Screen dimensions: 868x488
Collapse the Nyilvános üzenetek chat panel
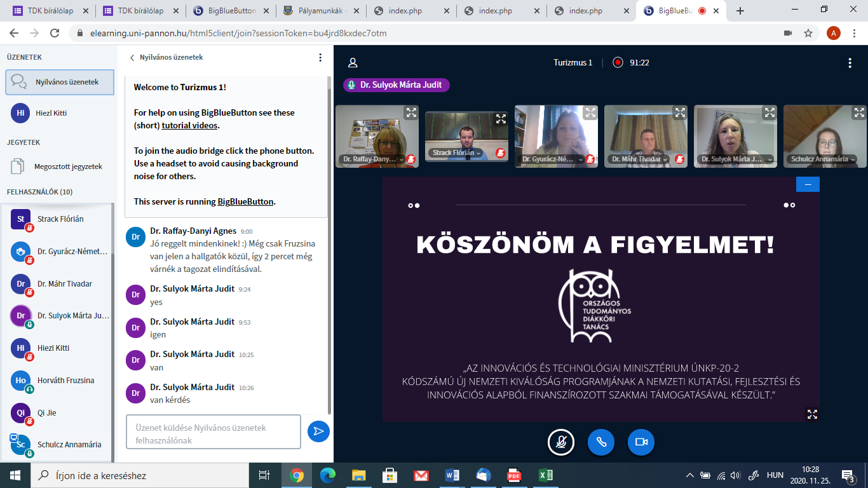point(166,57)
